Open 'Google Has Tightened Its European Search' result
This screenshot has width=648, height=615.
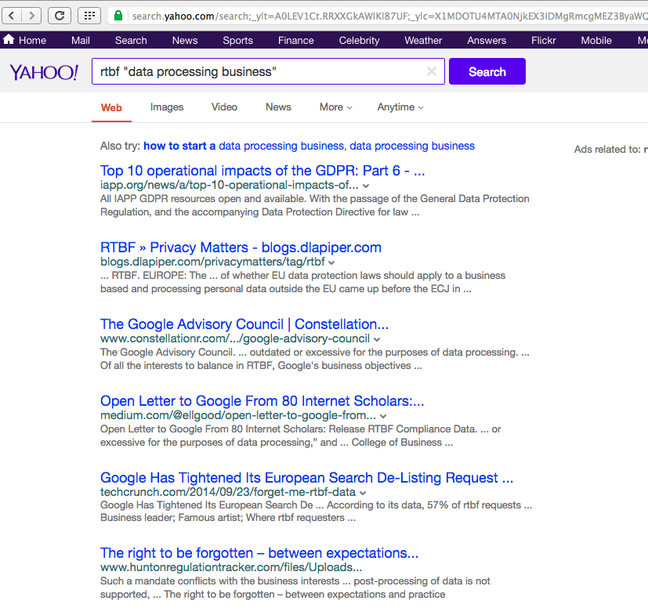(307, 478)
